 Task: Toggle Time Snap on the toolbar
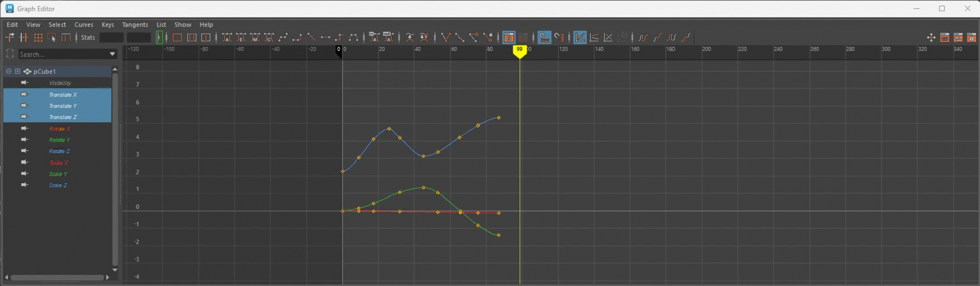[544, 37]
